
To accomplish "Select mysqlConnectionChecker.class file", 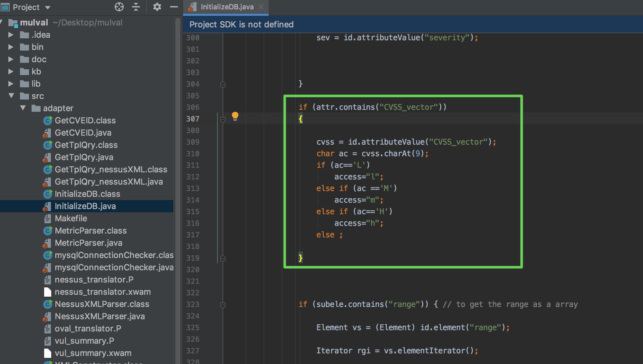I will pos(114,255).
